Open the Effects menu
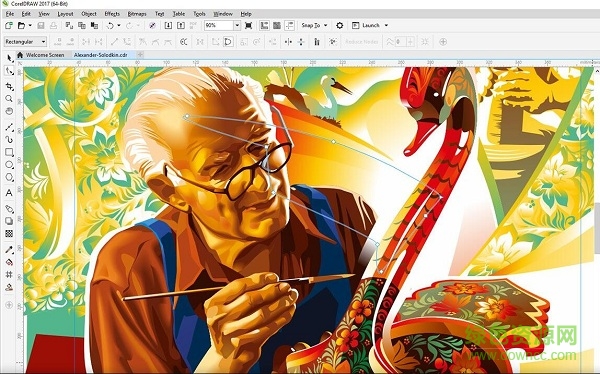600x374 pixels. pos(112,14)
